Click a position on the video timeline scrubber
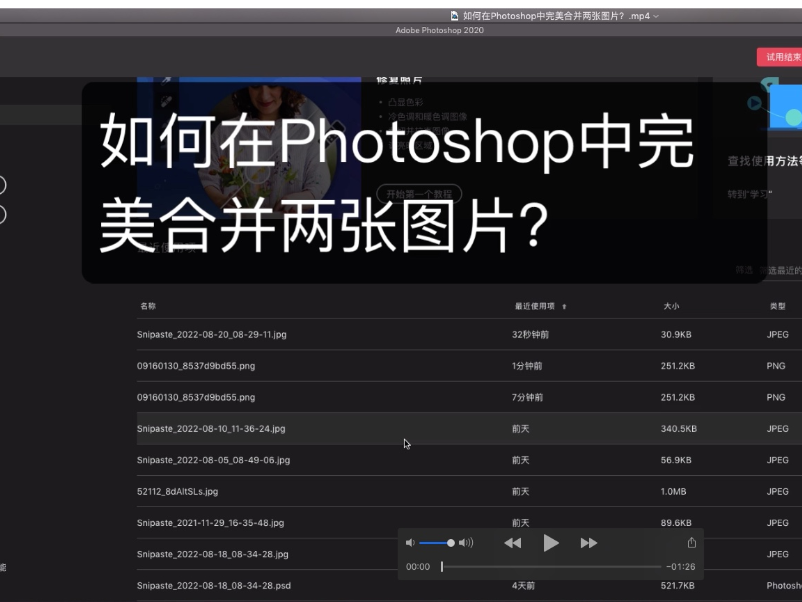Viewport: 802px width, 602px height. pyautogui.click(x=550, y=566)
